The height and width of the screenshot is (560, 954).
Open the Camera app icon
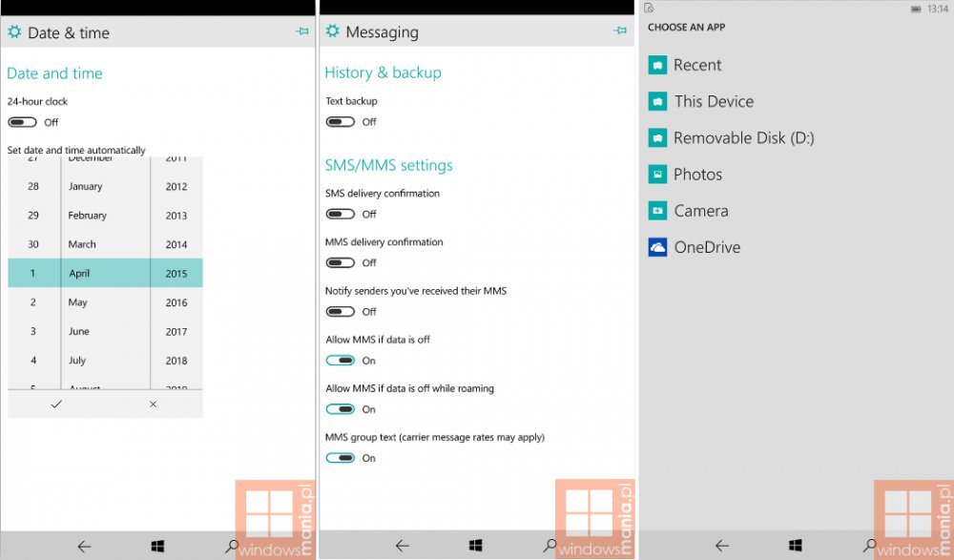pyautogui.click(x=658, y=210)
